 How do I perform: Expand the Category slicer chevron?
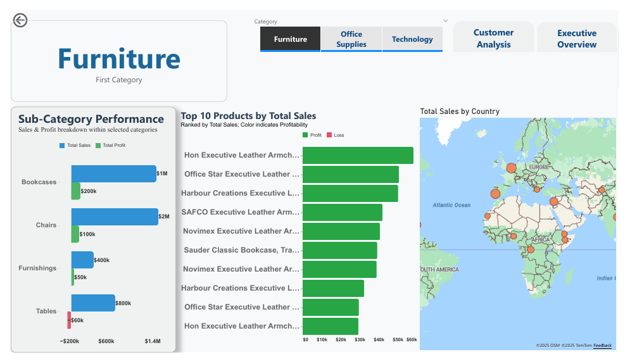446,21
